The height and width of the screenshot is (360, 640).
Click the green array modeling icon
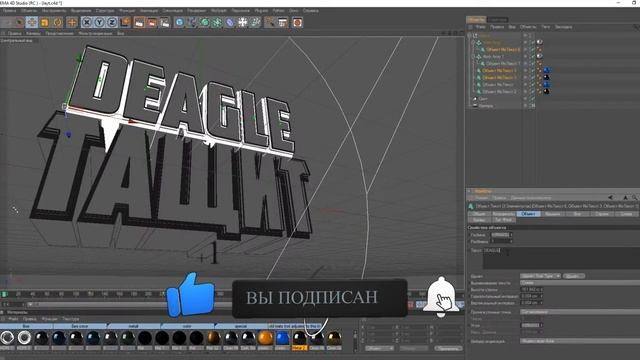coord(217,22)
